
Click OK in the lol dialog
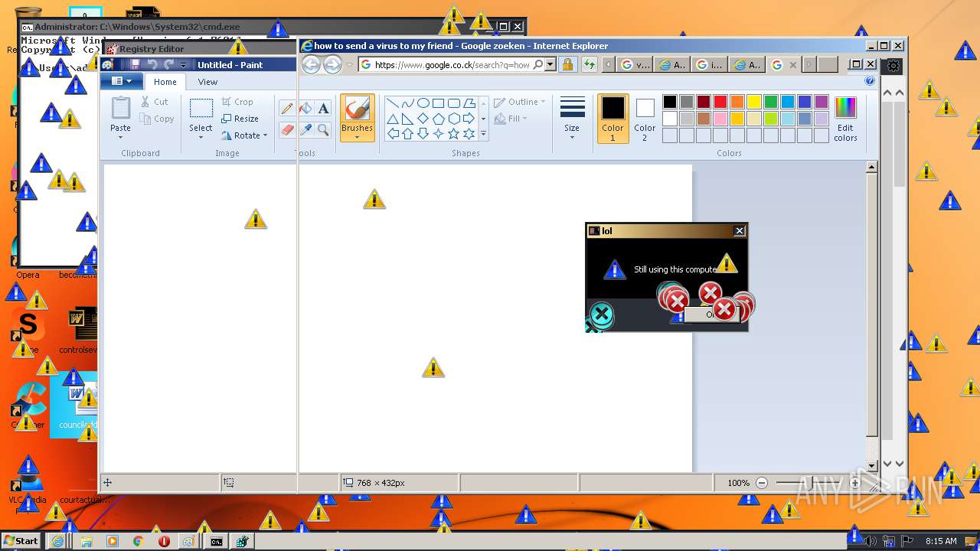(712, 315)
